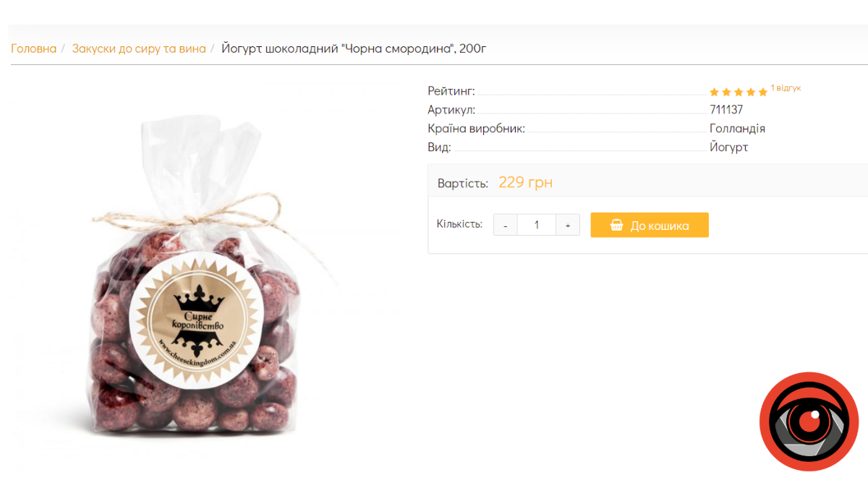Click the Голландія country value
The width and height of the screenshot is (868, 488).
pyautogui.click(x=737, y=129)
